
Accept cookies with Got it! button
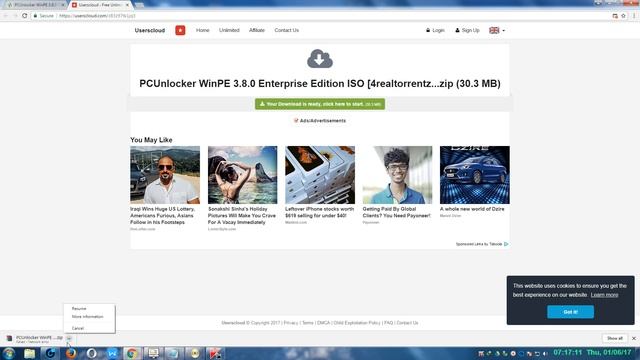[x=570, y=312]
